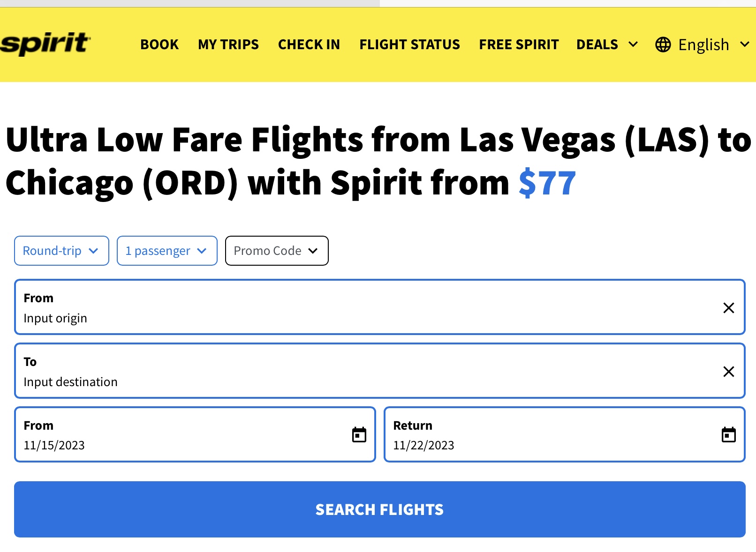Visit the FREE SPIRIT section
Screen dimensions: 756x552
pyautogui.click(x=519, y=45)
